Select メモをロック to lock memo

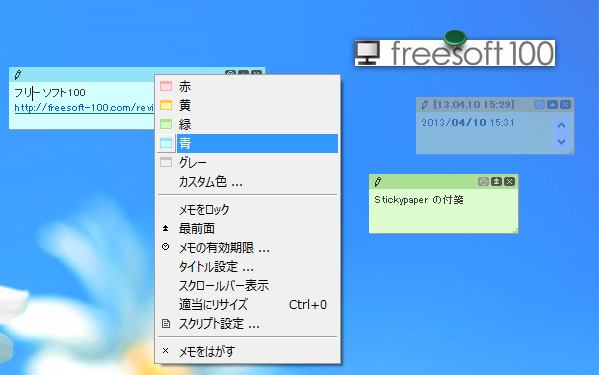[x=248, y=209]
